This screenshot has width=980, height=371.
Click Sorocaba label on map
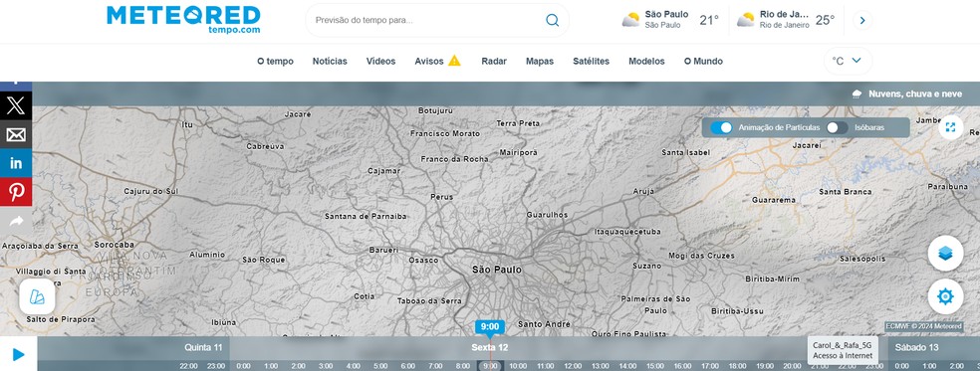(x=115, y=245)
